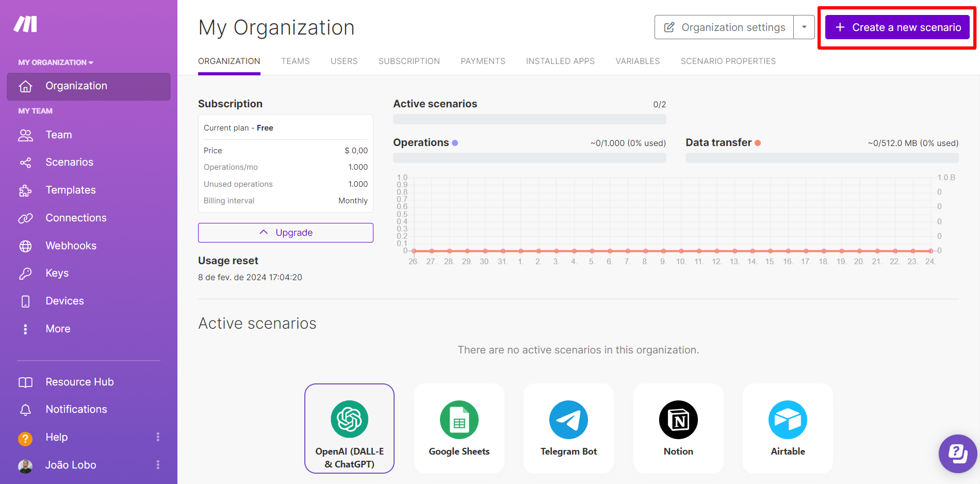This screenshot has height=484, width=980.
Task: Open the OpenAI (DALL-E & ChatGPT) app card
Action: coord(350,428)
